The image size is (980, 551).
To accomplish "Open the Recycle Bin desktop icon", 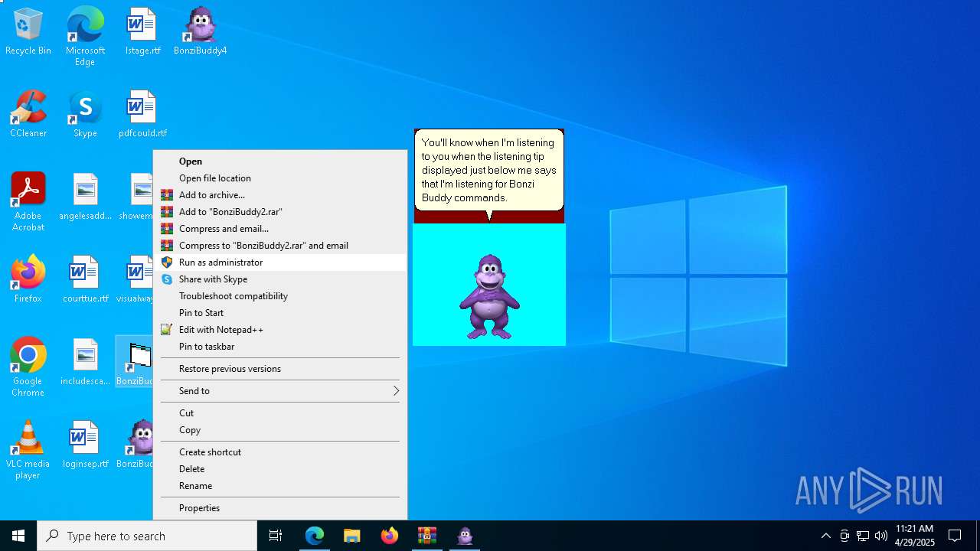I will click(28, 32).
